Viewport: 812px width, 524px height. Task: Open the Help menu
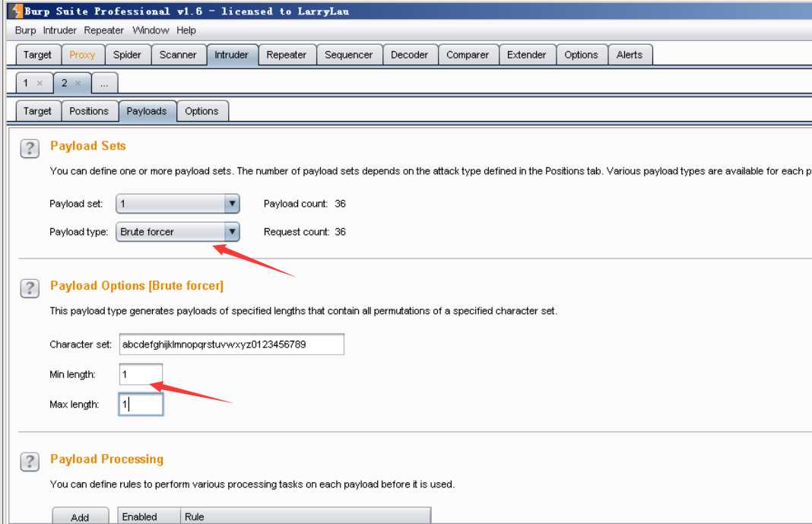point(186,30)
